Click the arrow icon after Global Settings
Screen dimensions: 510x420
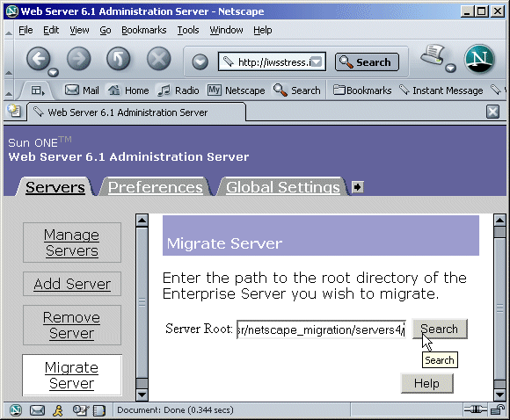pyautogui.click(x=358, y=187)
